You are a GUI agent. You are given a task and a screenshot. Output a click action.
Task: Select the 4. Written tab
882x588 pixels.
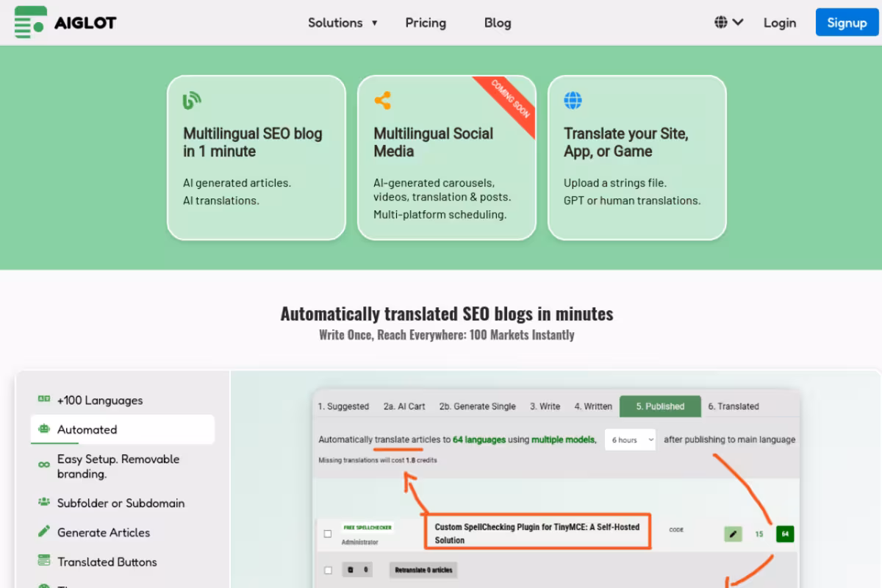click(593, 406)
